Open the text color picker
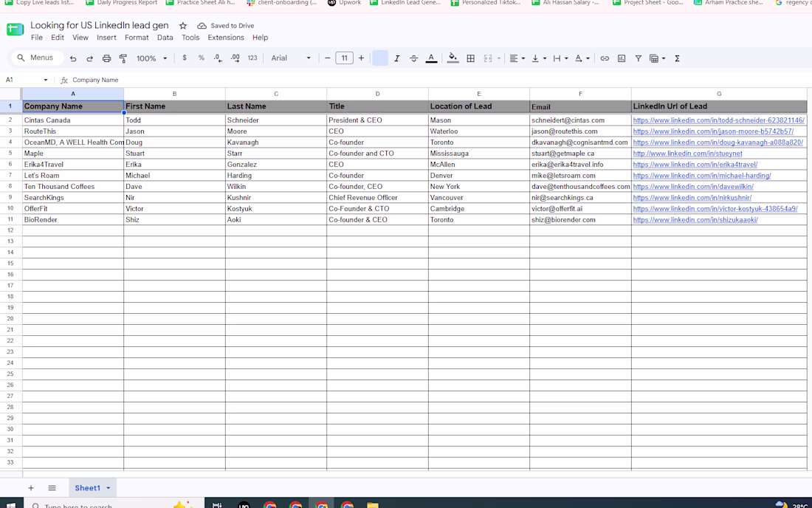 [431, 58]
